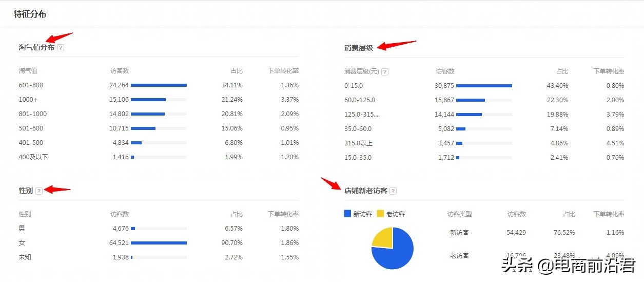Toggle 新访客 blue legend swatch
The height and width of the screenshot is (282, 644).
click(x=347, y=214)
